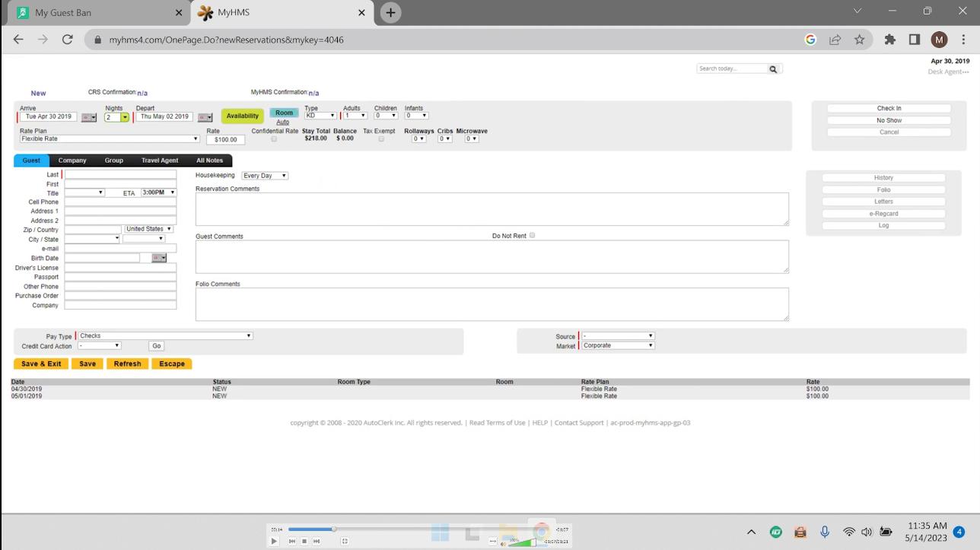Open the Wi-Fi icon in the system tray
Viewport: 980px width, 550px height.
(848, 532)
